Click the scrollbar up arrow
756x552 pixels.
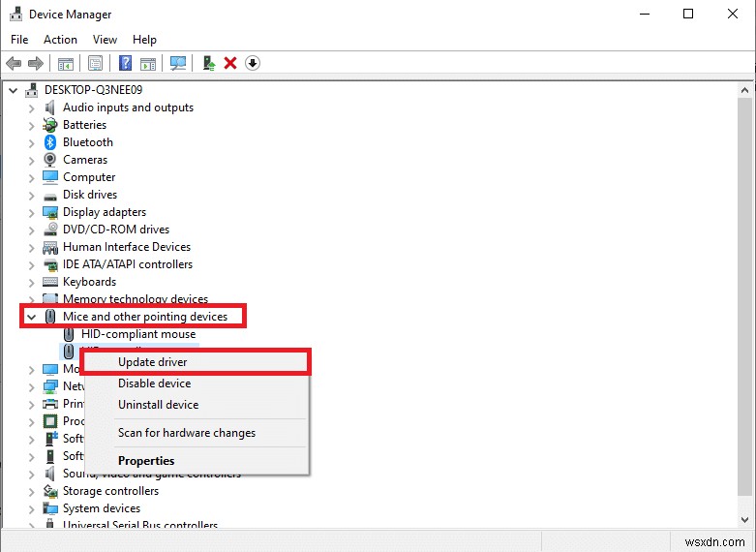pyautogui.click(x=745, y=90)
